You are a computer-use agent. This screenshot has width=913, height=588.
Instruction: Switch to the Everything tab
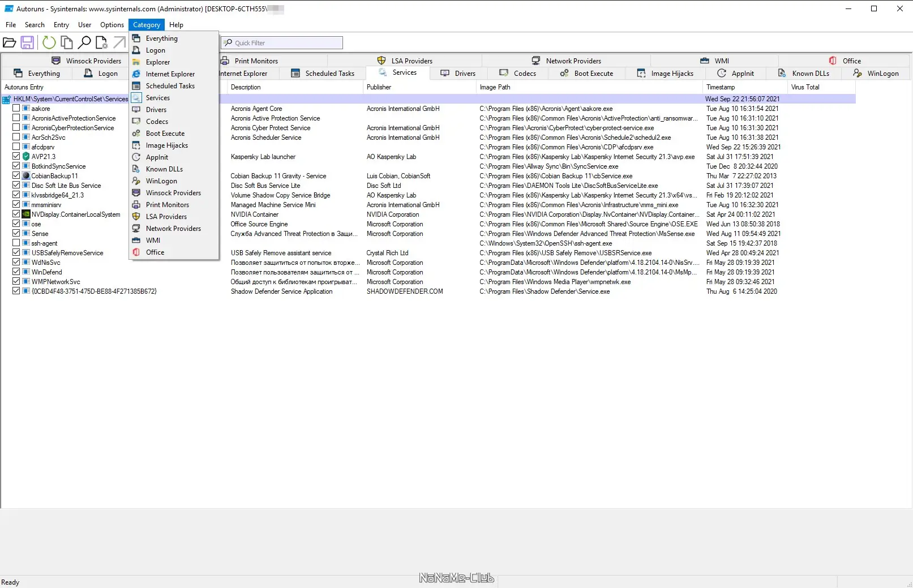click(x=37, y=73)
